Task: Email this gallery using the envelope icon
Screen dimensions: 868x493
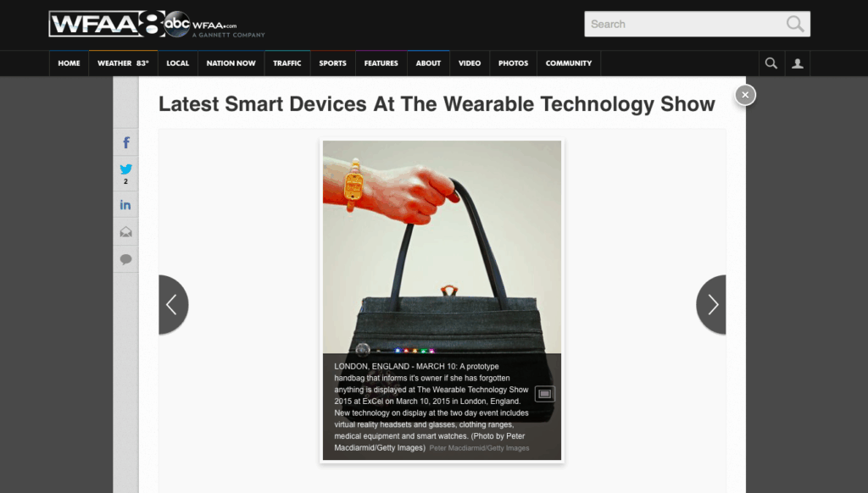Action: point(126,232)
